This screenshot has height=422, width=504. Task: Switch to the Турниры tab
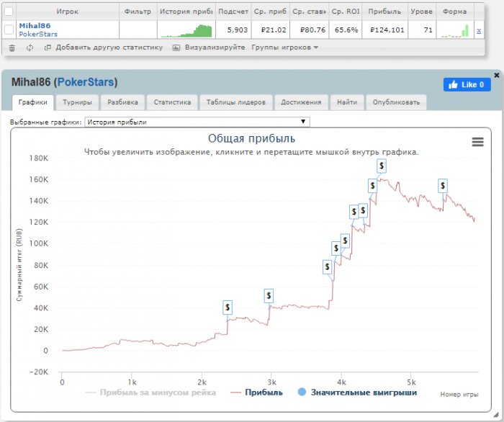pos(77,102)
